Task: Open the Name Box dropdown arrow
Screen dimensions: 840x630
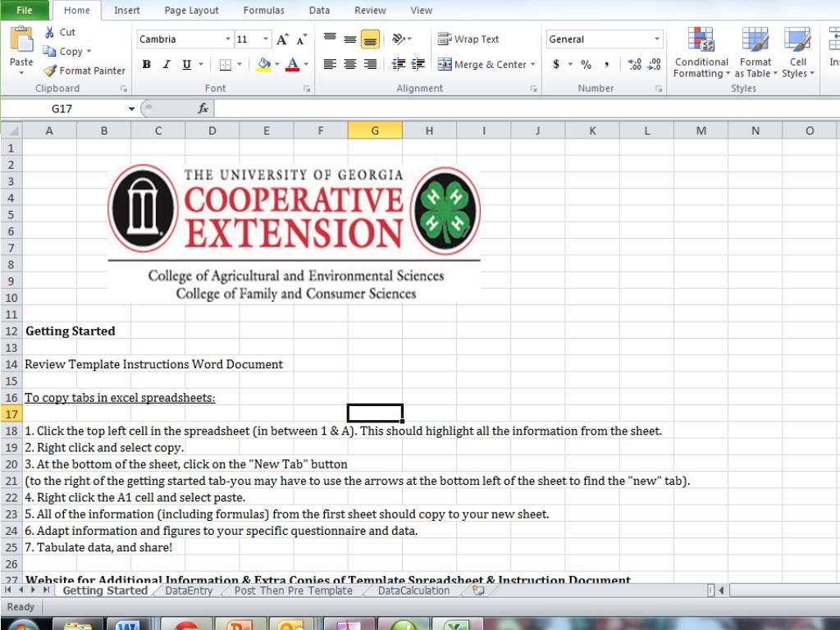Action: point(131,109)
